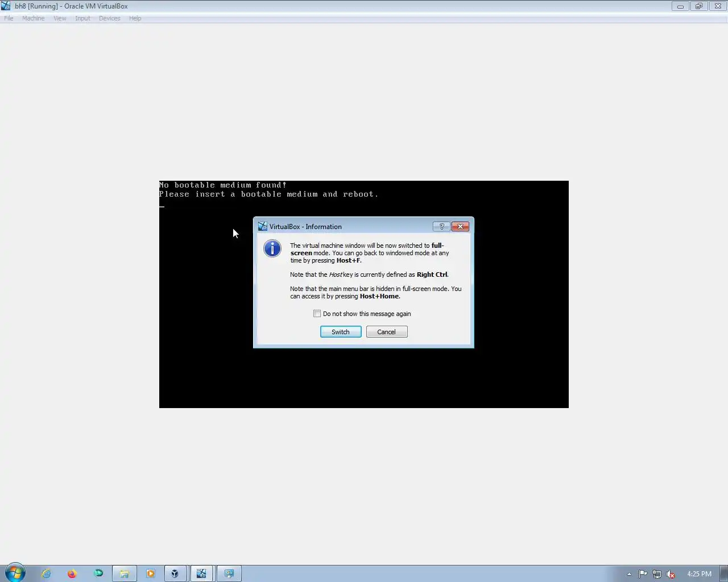Image resolution: width=728 pixels, height=582 pixels.
Task: Open the Machine menu
Action: 33,18
